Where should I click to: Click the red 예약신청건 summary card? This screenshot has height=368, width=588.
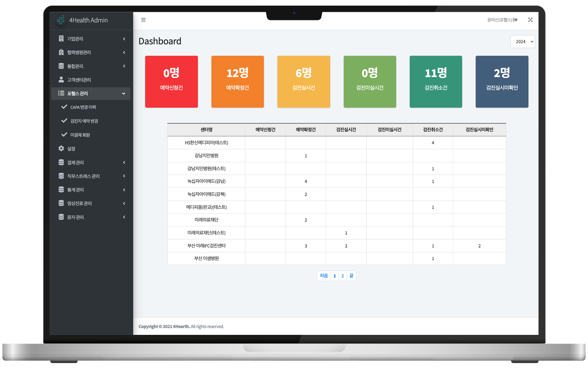pos(171,82)
